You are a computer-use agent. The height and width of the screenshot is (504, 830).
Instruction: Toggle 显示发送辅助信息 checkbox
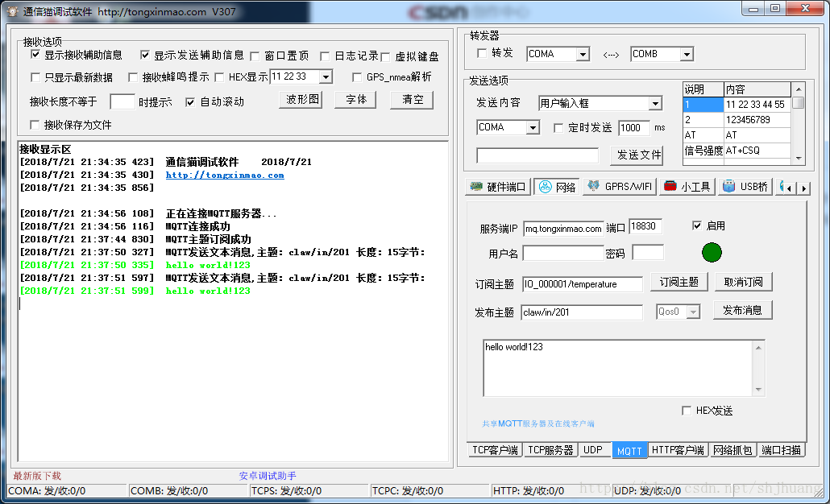(x=144, y=55)
